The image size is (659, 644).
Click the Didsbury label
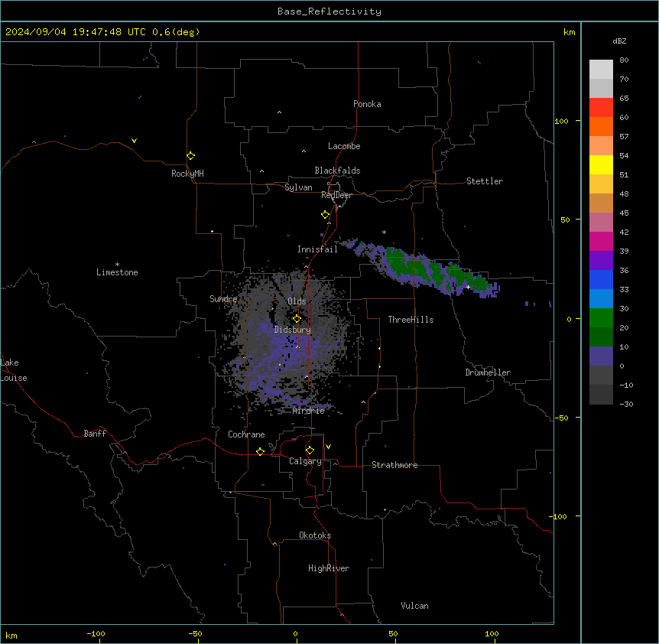[x=292, y=330]
